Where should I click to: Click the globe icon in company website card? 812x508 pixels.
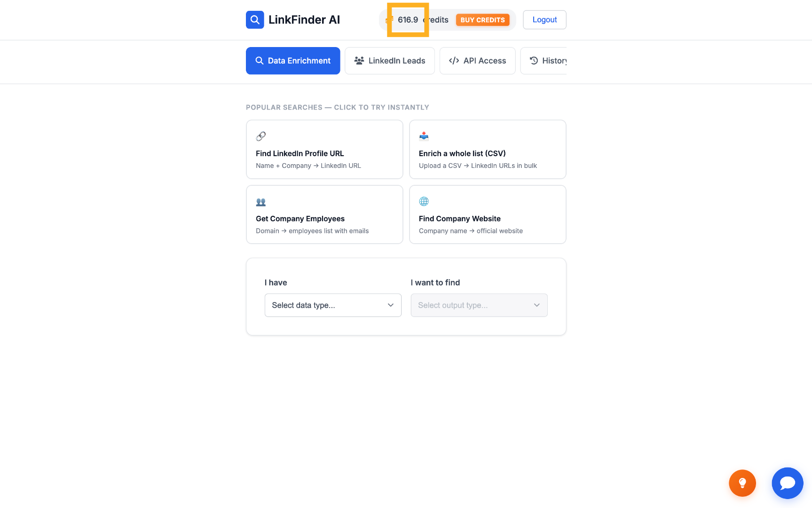424,201
